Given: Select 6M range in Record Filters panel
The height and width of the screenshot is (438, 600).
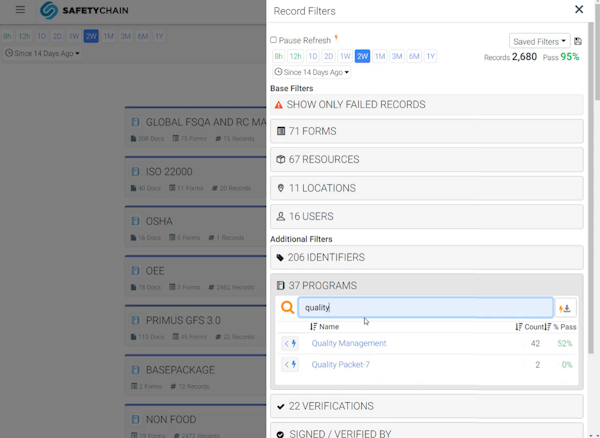Looking at the screenshot, I should coord(414,56).
